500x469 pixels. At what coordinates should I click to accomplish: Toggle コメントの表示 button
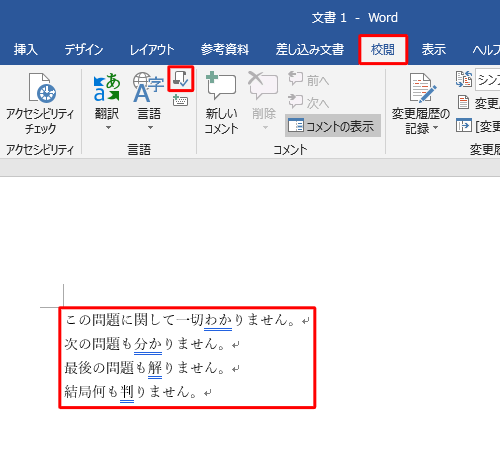click(333, 126)
